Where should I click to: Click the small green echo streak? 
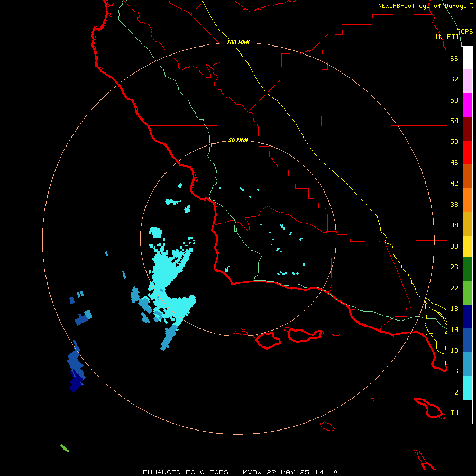(65, 448)
